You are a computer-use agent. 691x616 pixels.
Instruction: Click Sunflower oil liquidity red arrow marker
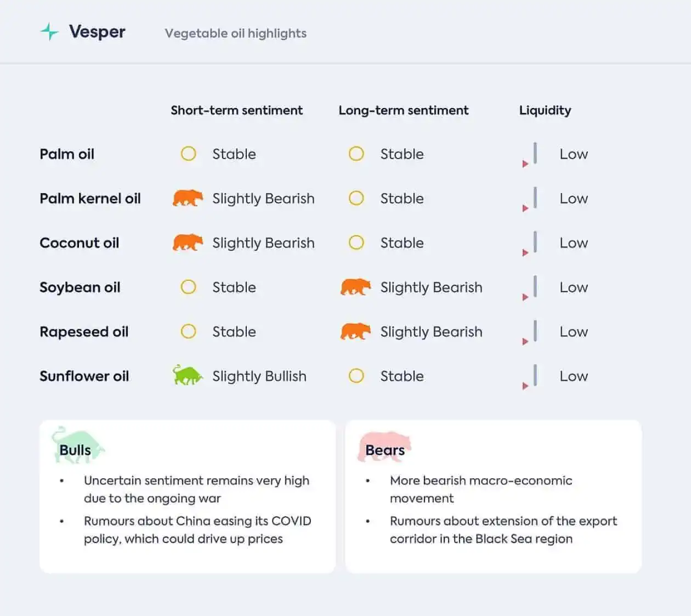(525, 386)
